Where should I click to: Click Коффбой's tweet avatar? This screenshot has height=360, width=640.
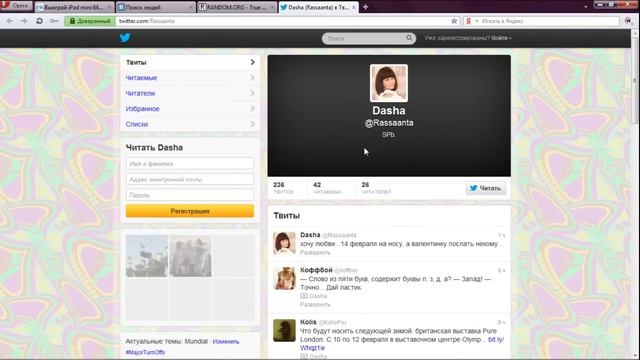point(284,278)
